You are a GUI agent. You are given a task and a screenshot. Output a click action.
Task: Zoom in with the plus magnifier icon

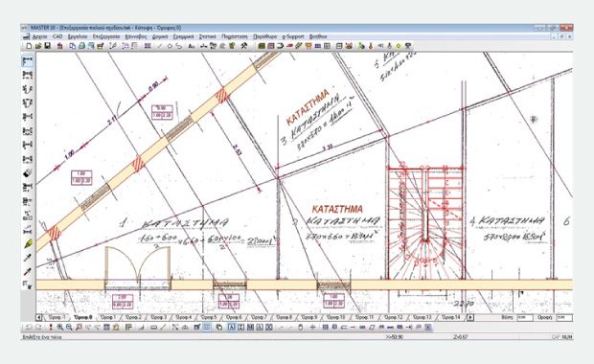tap(59, 328)
